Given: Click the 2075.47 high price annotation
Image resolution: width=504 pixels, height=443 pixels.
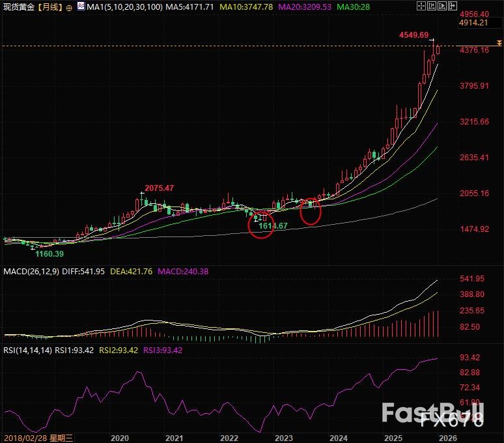Looking at the screenshot, I should click(x=159, y=188).
